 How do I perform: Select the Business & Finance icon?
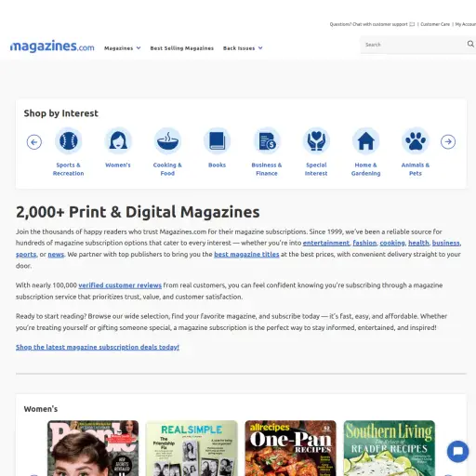tap(267, 141)
